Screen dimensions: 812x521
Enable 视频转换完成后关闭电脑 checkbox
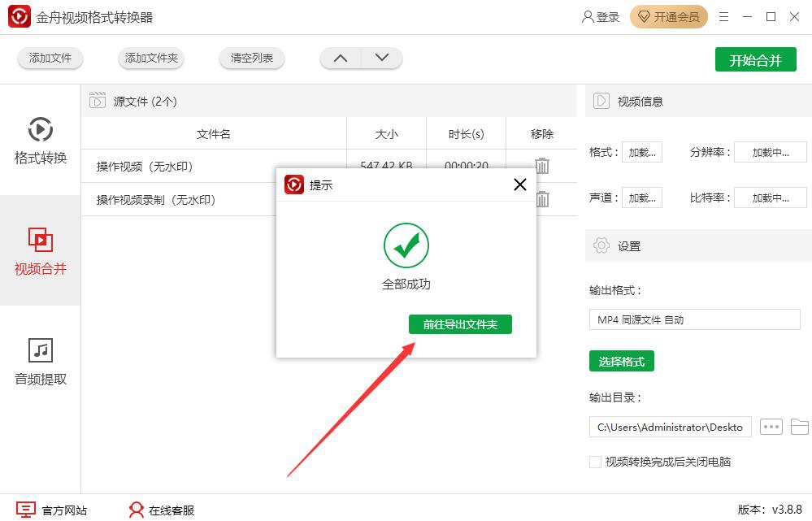click(x=596, y=462)
